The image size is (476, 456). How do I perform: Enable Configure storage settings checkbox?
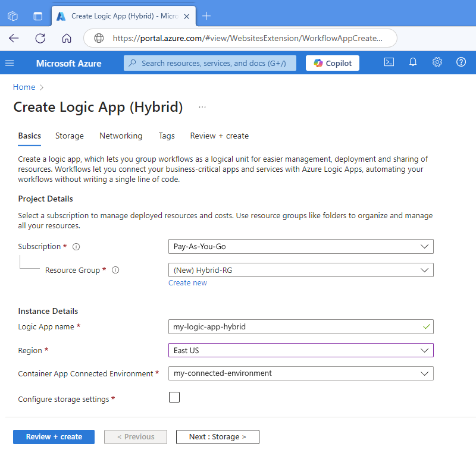click(x=174, y=397)
